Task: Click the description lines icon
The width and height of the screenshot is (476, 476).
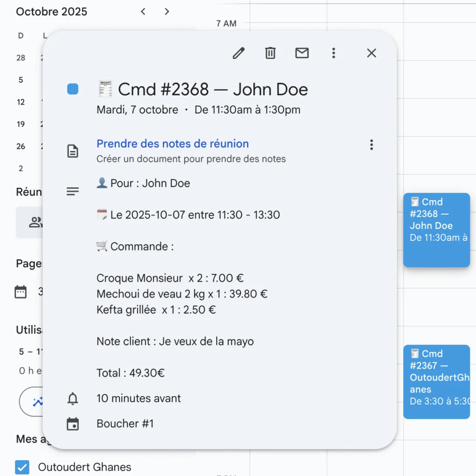Action: pos(73,191)
